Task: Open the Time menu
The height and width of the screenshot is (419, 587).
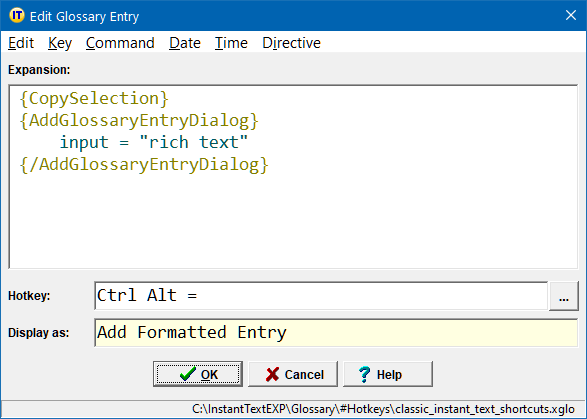Action: 231,43
